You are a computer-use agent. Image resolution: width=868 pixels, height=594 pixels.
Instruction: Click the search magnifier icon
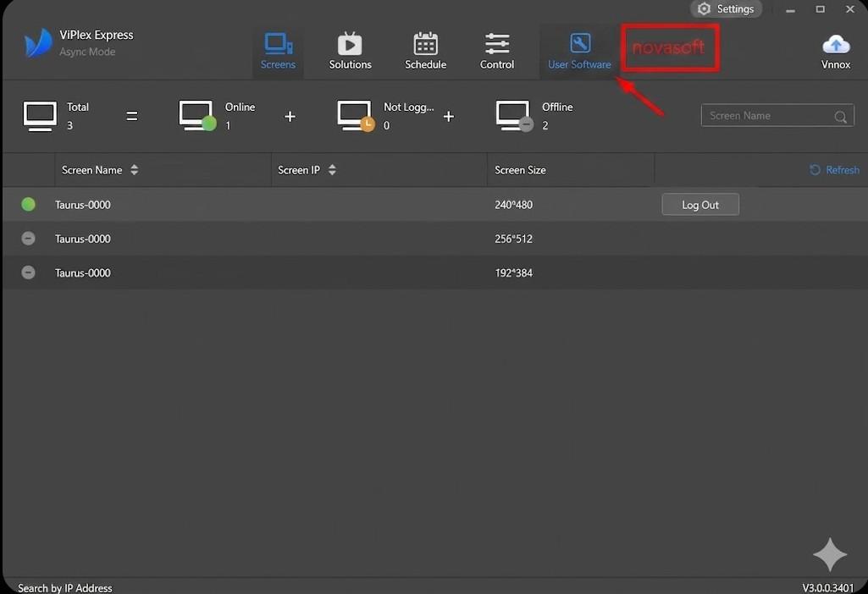840,117
